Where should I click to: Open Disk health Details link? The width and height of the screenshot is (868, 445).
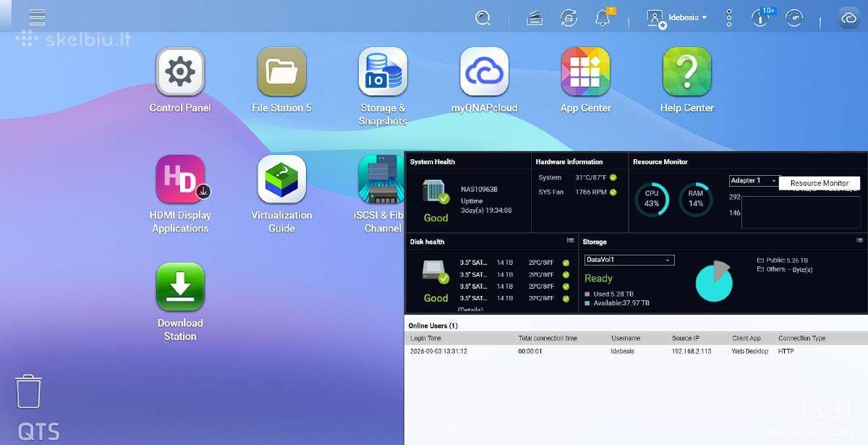[x=470, y=309]
